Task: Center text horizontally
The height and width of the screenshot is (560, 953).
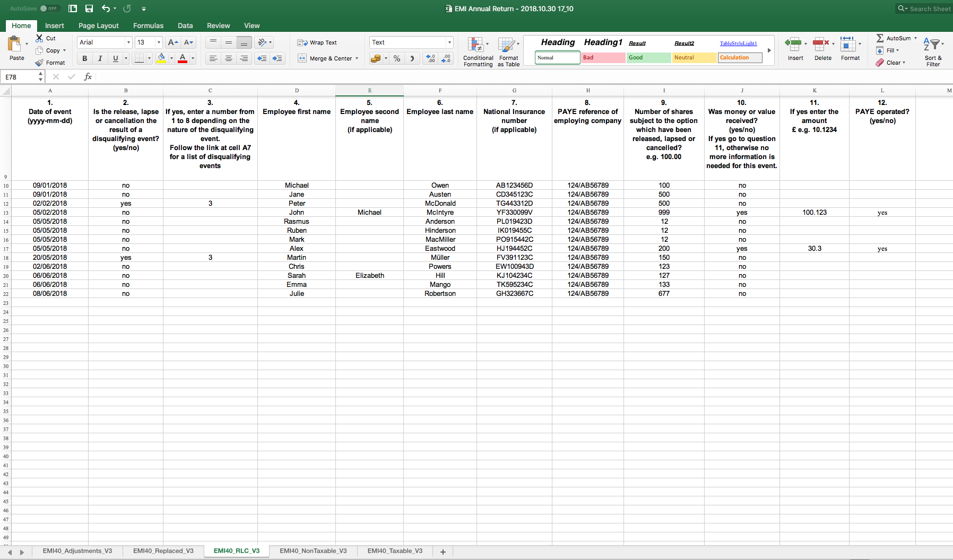Action: [228, 58]
